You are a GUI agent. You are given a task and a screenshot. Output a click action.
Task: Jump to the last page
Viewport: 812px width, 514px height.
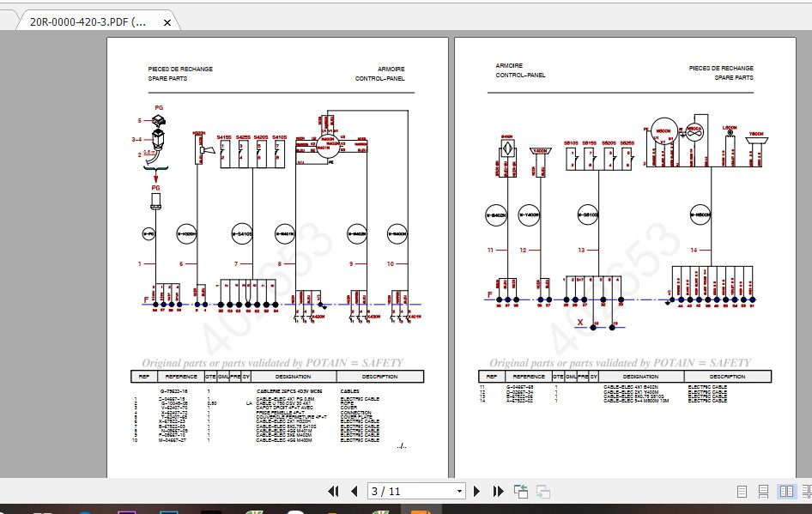[498, 491]
